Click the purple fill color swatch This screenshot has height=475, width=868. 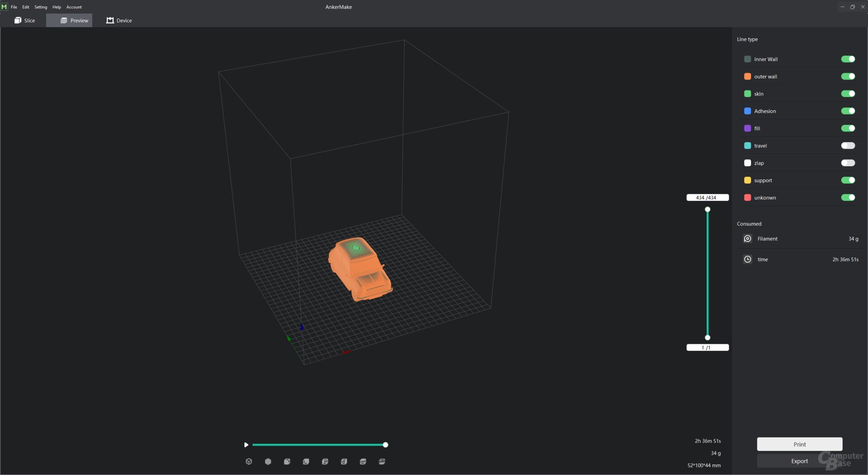point(747,128)
